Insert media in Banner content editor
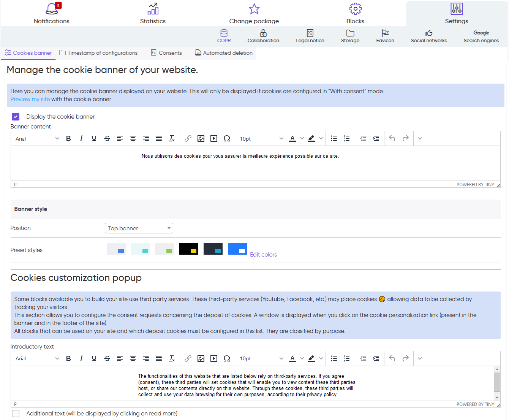This screenshot has width=509, height=420. (214, 138)
